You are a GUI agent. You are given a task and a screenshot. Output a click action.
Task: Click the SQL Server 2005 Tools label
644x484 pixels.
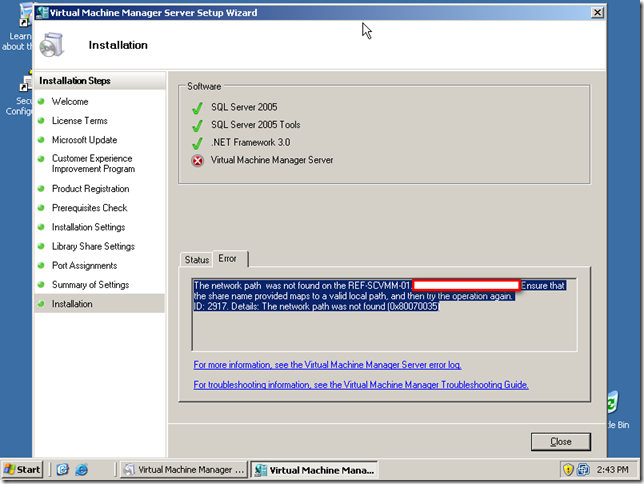(x=255, y=125)
